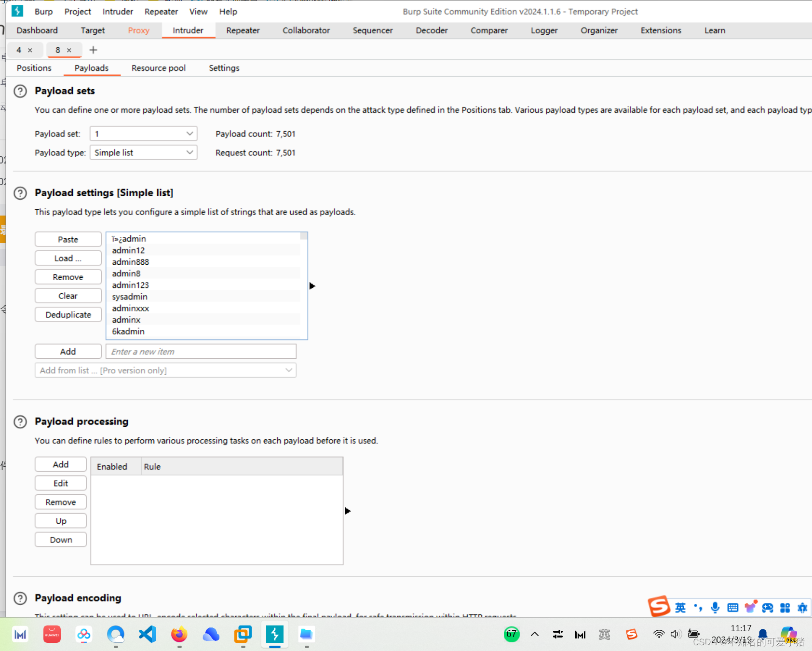Open the View menu
The width and height of the screenshot is (812, 651).
(198, 12)
